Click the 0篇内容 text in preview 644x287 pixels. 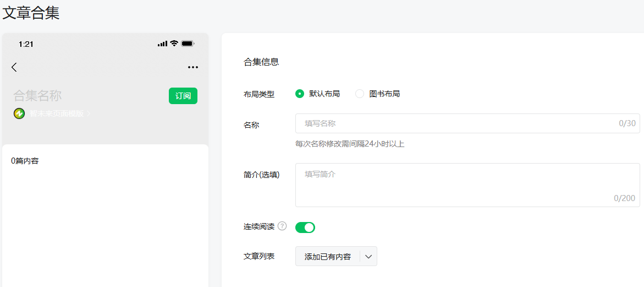[25, 161]
